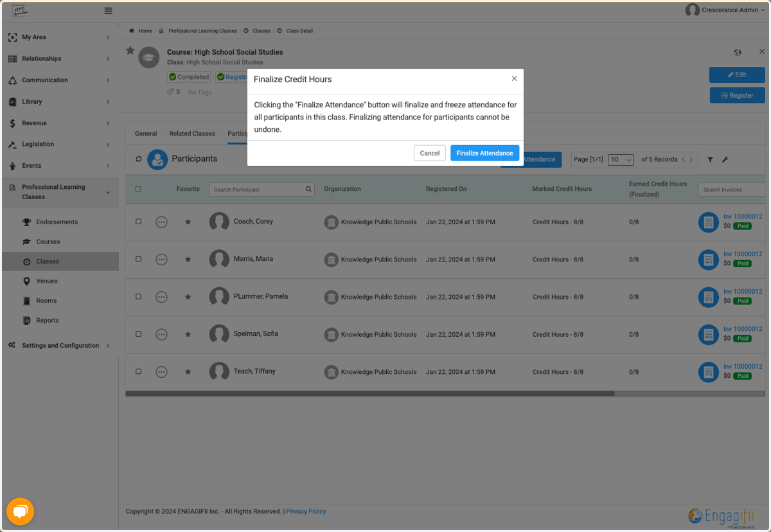The image size is (771, 532).
Task: Open Inv 10000012 link in Morris, Maria row
Action: 743,254
